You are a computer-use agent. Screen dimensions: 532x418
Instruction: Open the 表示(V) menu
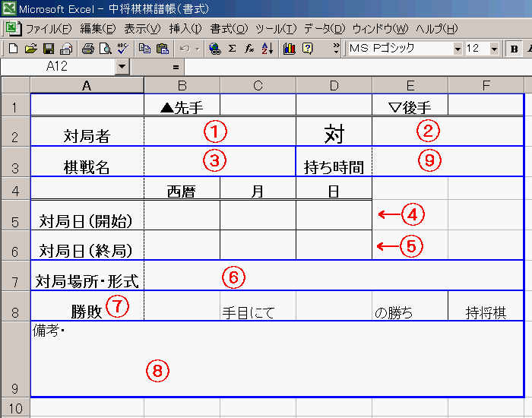[x=142, y=29]
